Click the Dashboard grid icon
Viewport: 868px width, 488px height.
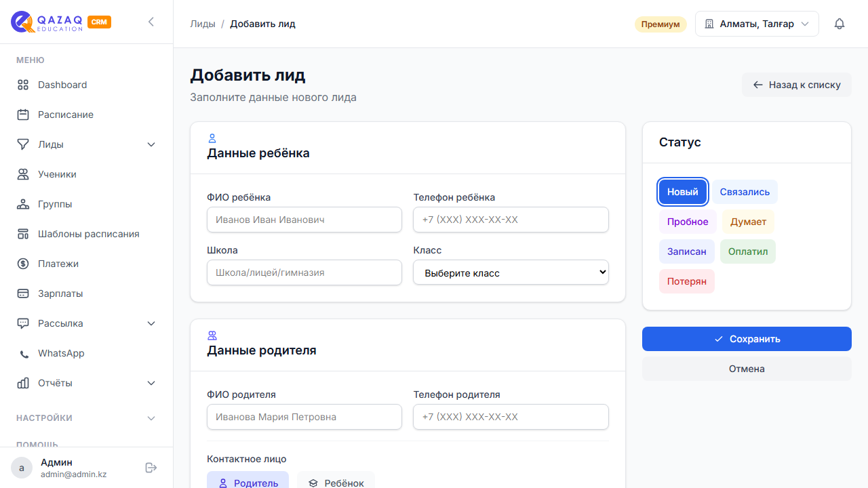point(23,85)
